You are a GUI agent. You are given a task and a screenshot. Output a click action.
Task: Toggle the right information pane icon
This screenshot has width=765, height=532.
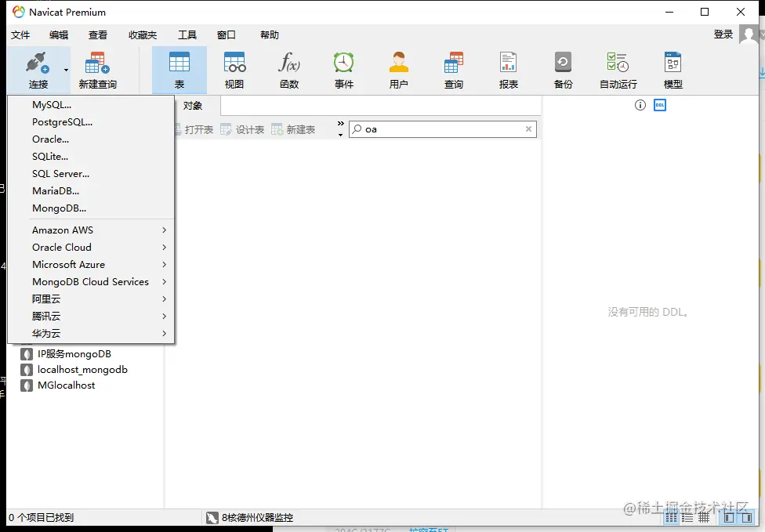(746, 518)
